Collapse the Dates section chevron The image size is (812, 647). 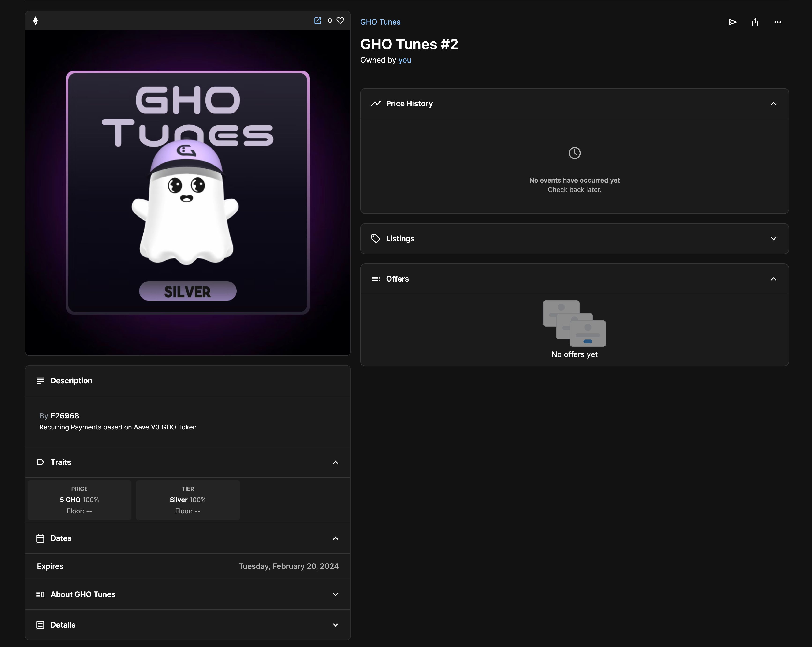[335, 538]
